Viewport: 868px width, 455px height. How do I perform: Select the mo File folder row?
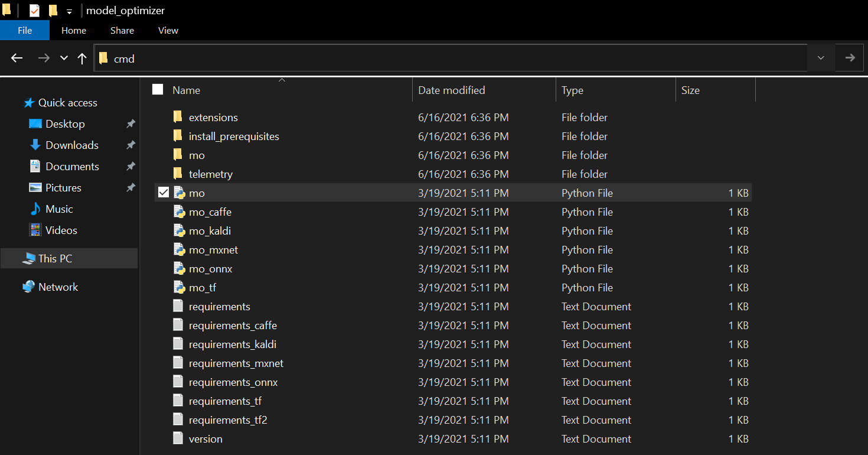(x=453, y=155)
